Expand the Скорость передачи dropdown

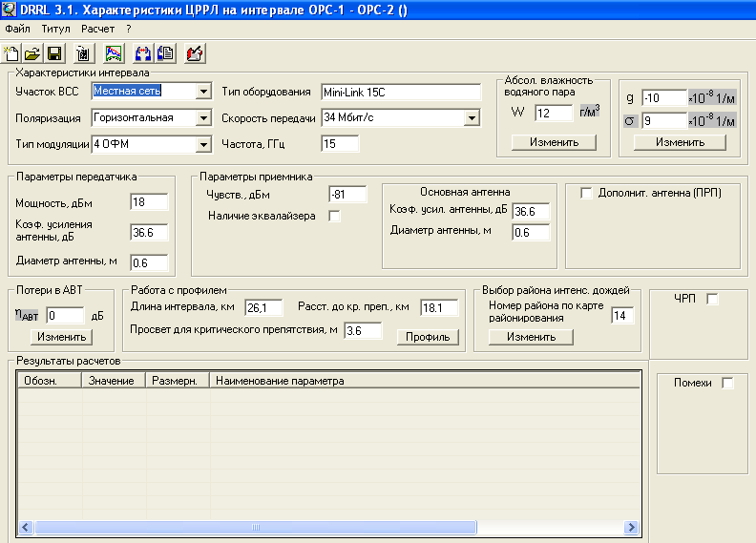(x=472, y=118)
